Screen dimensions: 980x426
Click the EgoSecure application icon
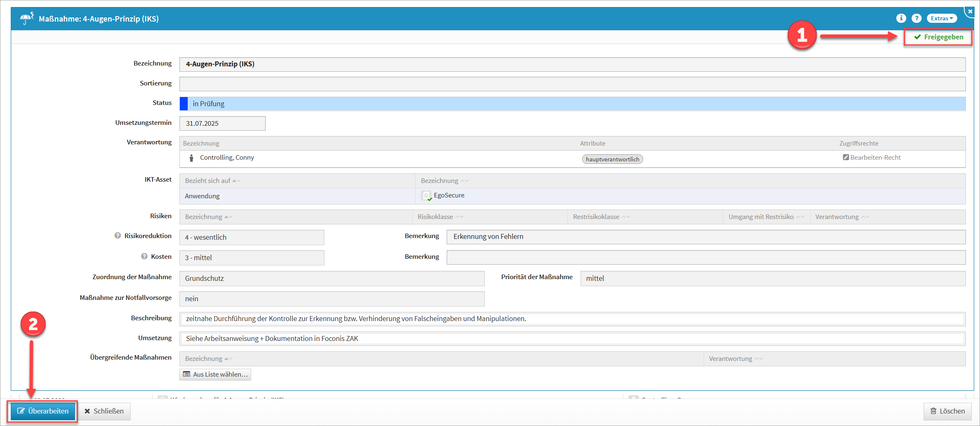click(426, 196)
